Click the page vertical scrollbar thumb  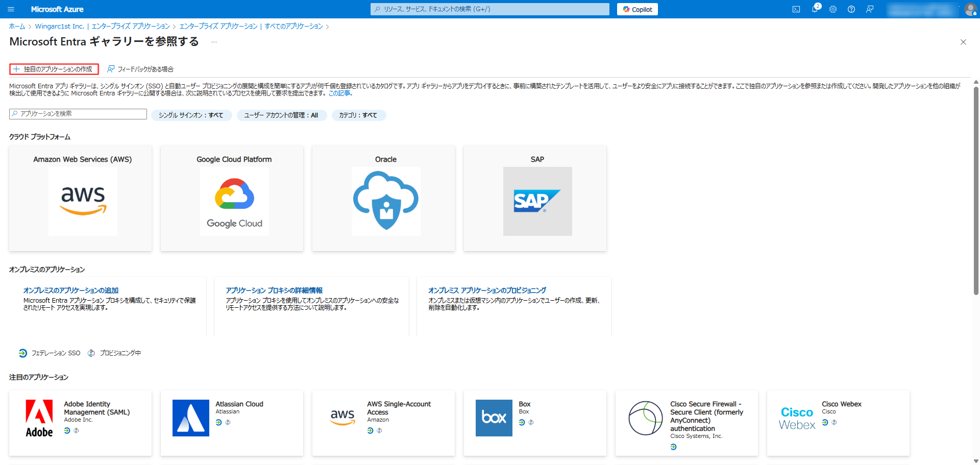click(x=976, y=190)
